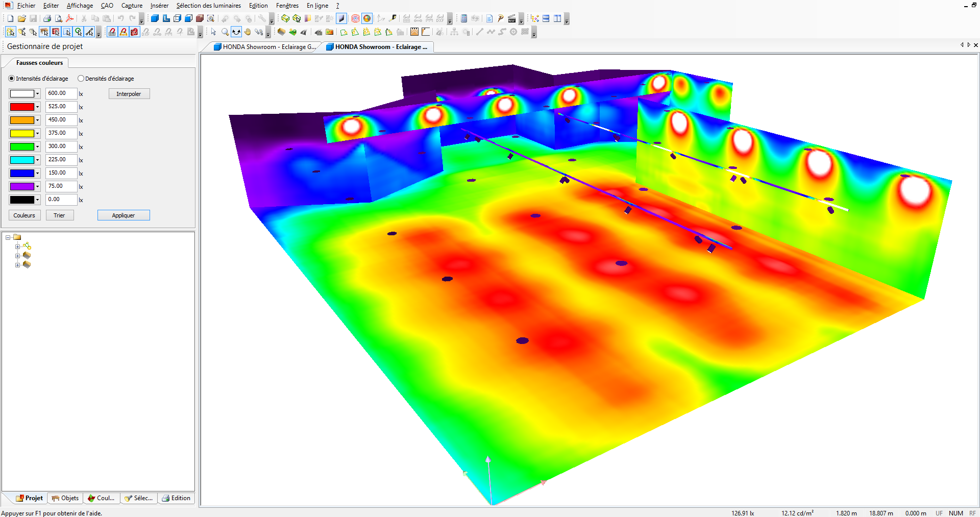Toggle helpline snap magnet with triangle
Image resolution: width=980 pixels, height=517 pixels.
pyautogui.click(x=123, y=32)
